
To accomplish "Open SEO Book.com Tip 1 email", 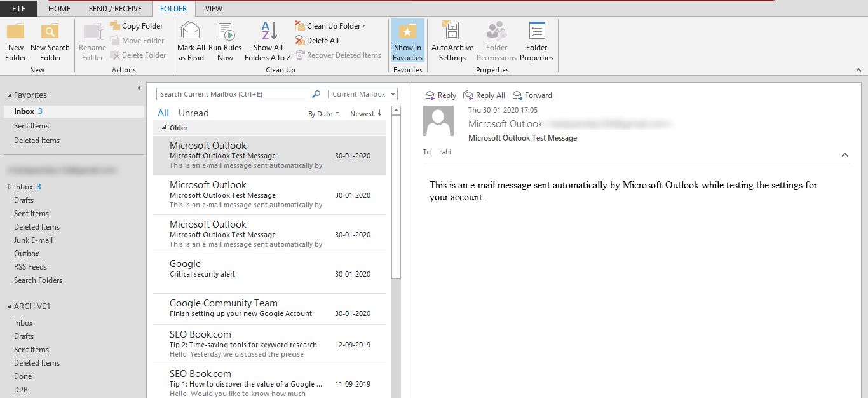I will (x=269, y=381).
